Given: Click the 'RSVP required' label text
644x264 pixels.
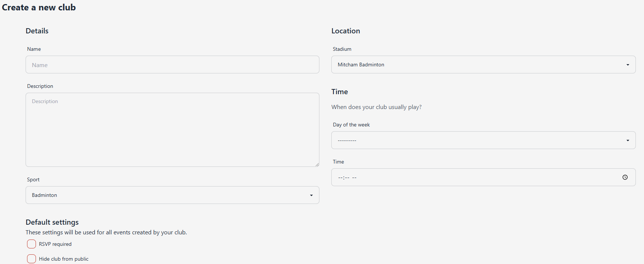Looking at the screenshot, I should tap(55, 244).
